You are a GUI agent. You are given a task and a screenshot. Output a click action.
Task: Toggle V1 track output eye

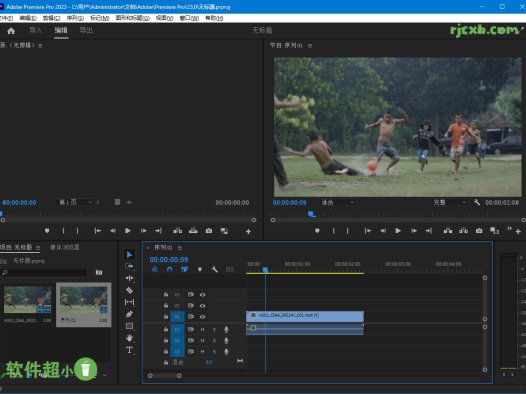[x=202, y=317]
